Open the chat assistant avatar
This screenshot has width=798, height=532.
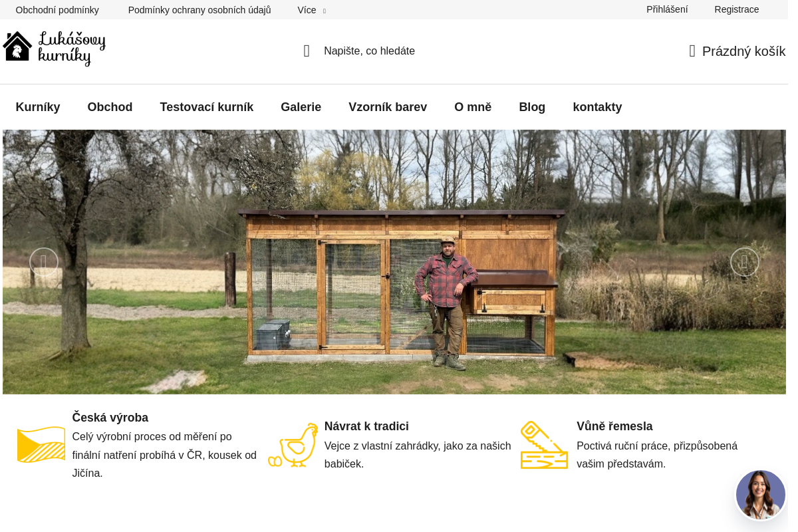point(761,495)
